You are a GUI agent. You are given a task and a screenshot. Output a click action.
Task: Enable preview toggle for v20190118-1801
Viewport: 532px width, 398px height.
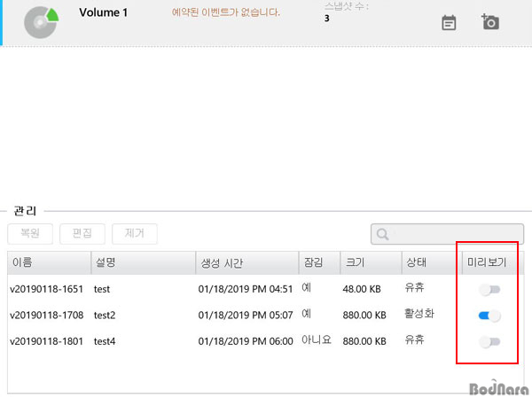[489, 341]
